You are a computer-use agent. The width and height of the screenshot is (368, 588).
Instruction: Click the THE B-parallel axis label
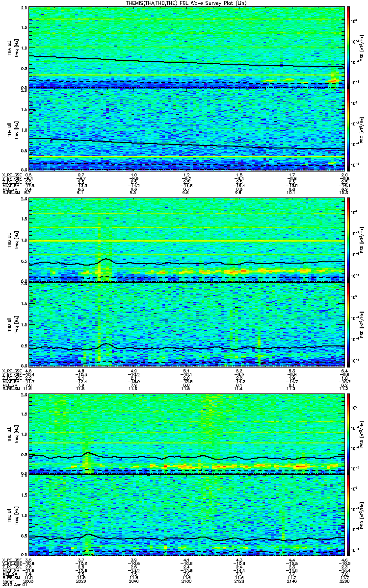tap(9, 515)
